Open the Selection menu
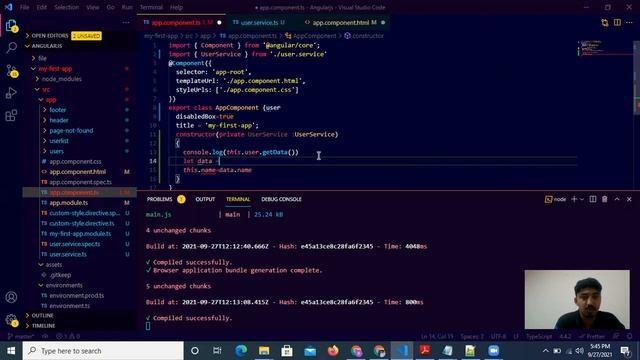The height and width of the screenshot is (360, 640). point(67,7)
